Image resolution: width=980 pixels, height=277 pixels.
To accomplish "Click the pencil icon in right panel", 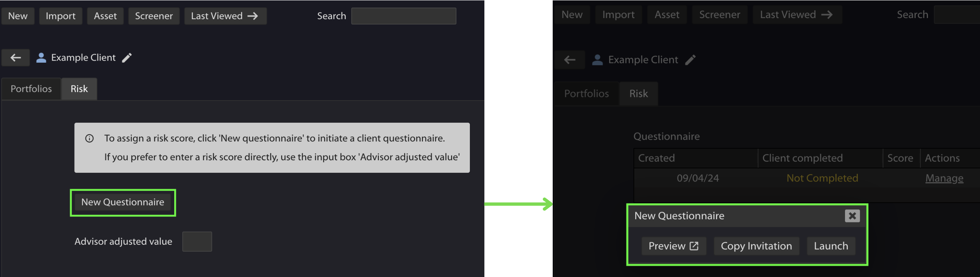I will point(690,60).
